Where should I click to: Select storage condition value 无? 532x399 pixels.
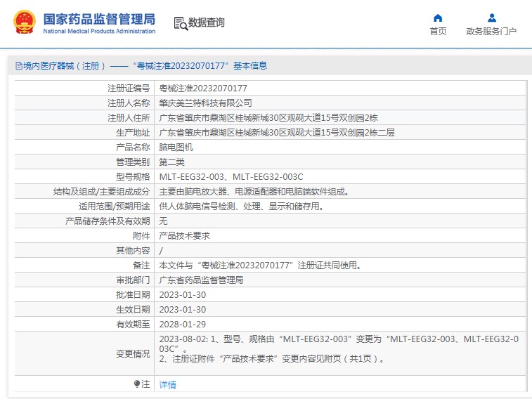coord(163,221)
